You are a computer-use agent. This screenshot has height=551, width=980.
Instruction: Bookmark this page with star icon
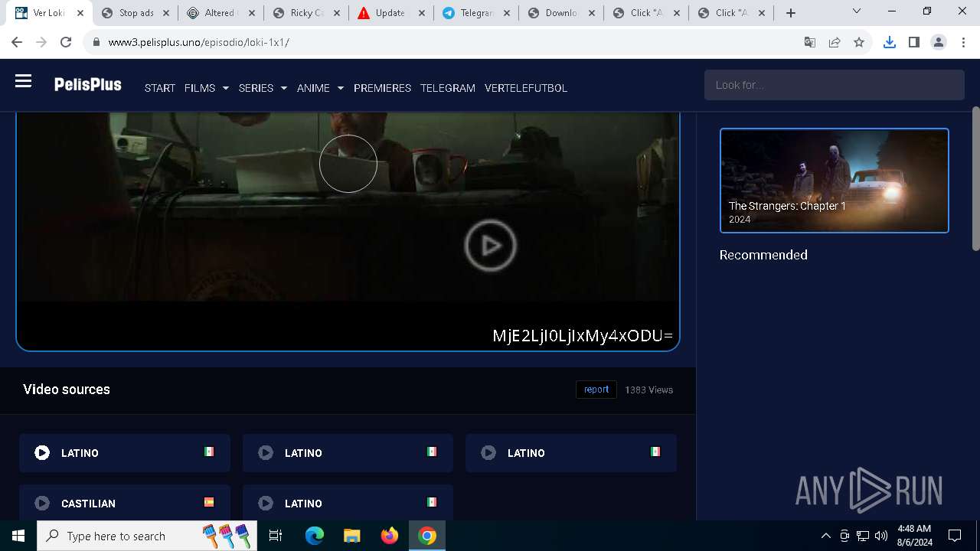click(859, 42)
